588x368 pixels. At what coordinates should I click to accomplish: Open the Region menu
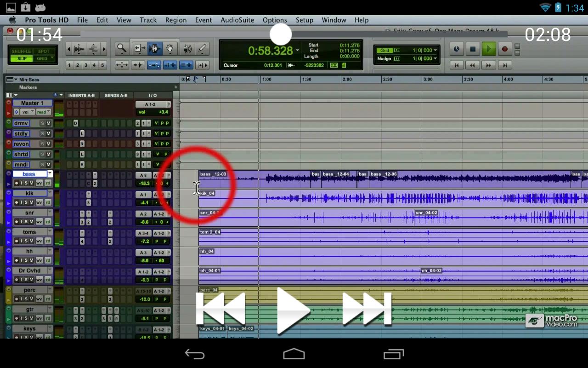(176, 20)
